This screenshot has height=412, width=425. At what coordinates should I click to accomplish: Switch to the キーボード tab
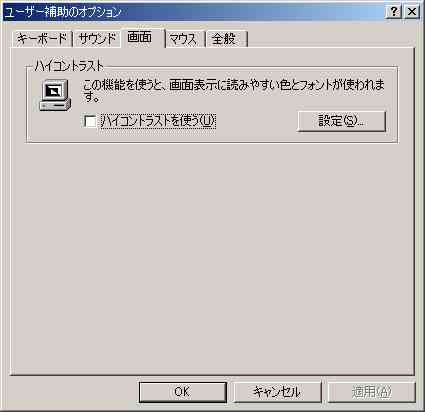coord(42,39)
